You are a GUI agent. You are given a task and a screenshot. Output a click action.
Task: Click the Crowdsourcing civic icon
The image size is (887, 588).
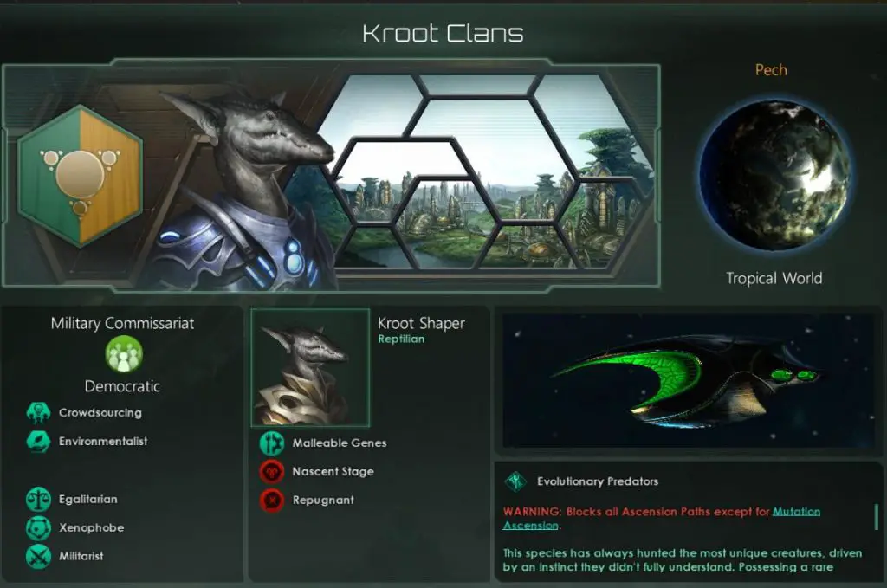38,413
